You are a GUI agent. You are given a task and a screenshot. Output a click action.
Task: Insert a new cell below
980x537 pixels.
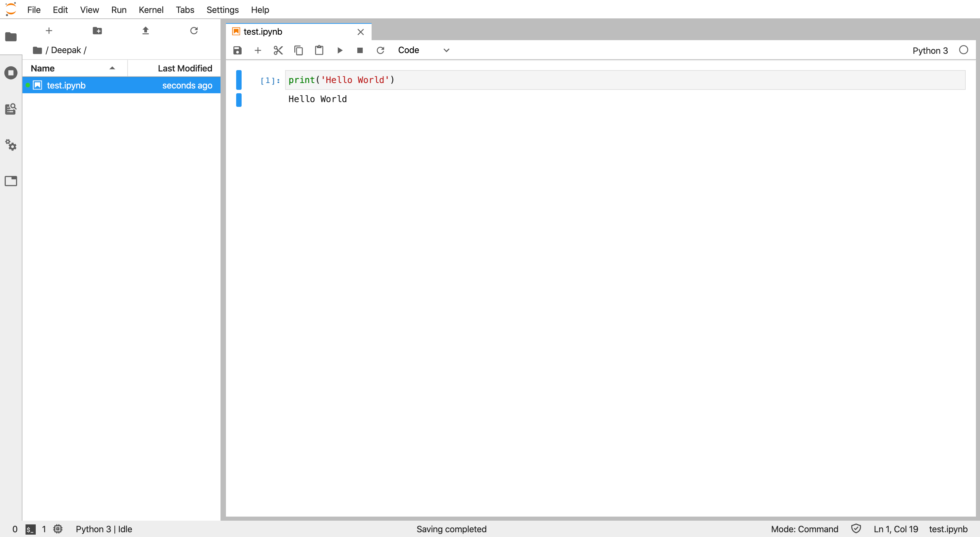point(258,50)
